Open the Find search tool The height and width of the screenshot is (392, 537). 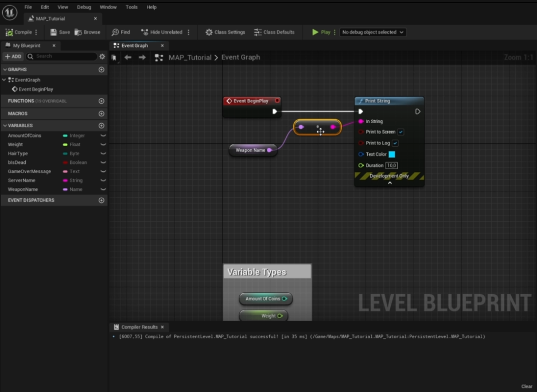coord(121,32)
